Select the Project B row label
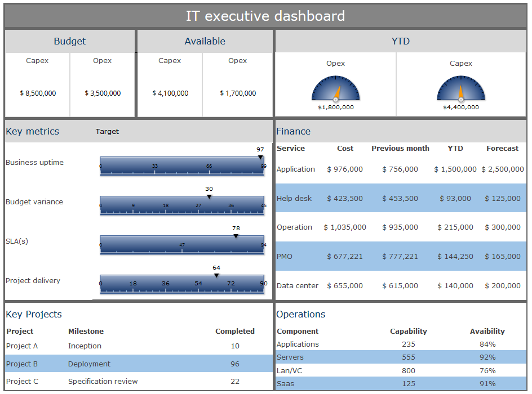This screenshot has height=394, width=532. (22, 364)
